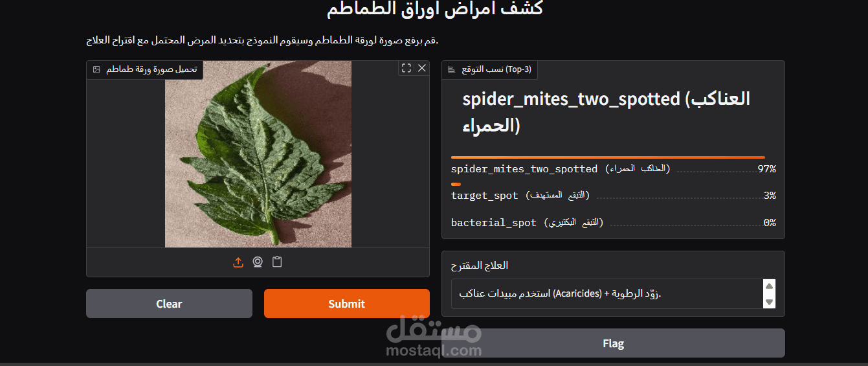Click the down arrow in the treatment textbox scrollbar

[x=769, y=302]
